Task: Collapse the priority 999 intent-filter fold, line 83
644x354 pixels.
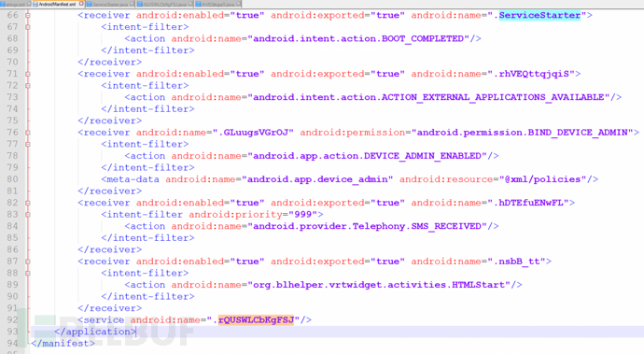Action: pyautogui.click(x=27, y=215)
